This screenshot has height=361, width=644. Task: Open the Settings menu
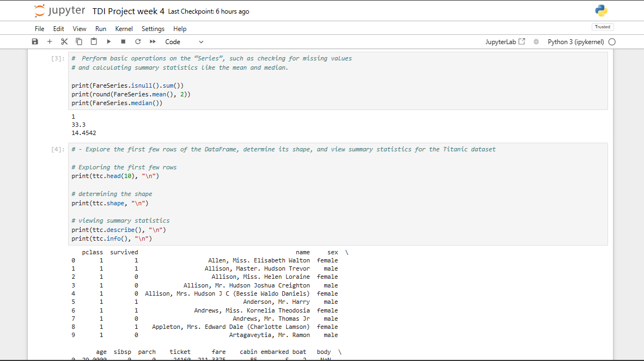tap(153, 29)
